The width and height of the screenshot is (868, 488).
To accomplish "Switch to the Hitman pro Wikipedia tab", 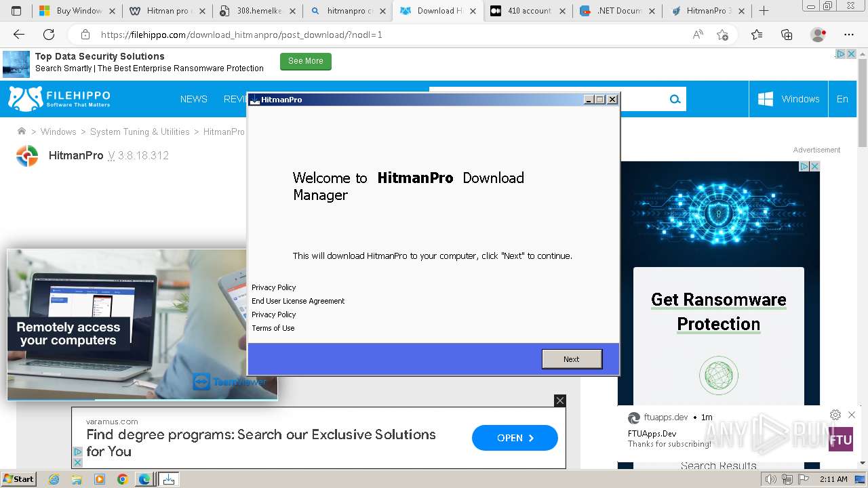I will (167, 11).
